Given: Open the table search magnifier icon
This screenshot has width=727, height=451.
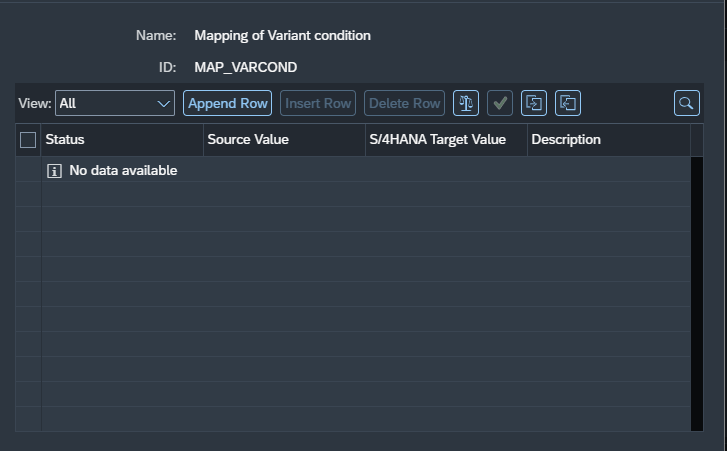Looking at the screenshot, I should coord(687,103).
